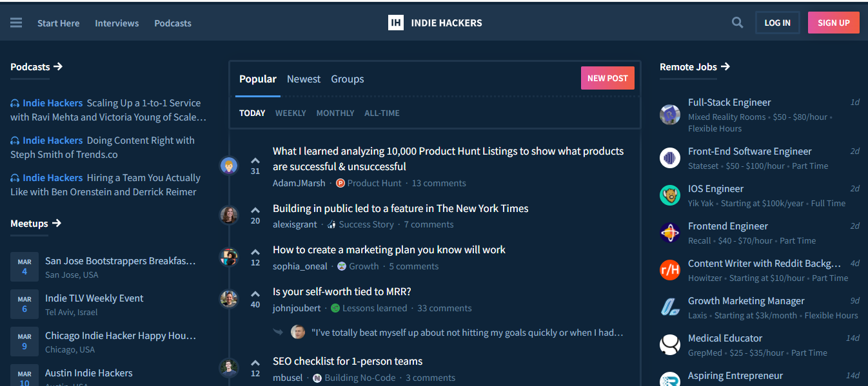Image resolution: width=868 pixels, height=386 pixels.
Task: Upvote the self-worth tied to MRR post
Action: [x=255, y=294]
